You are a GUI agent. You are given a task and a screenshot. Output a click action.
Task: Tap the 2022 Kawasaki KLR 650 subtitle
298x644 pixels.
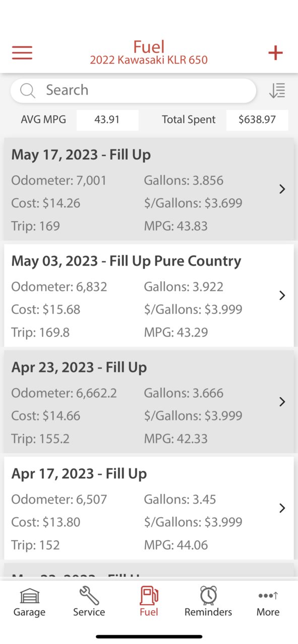click(149, 60)
